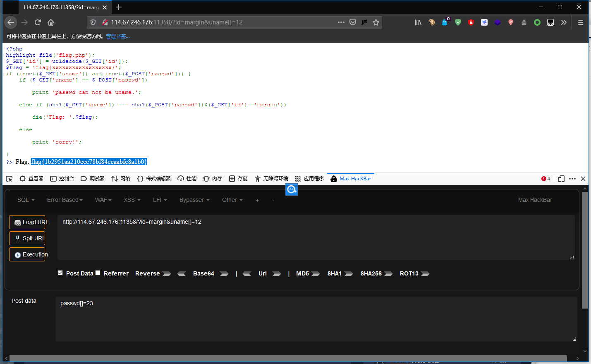
Task: Expand XSS dropdown menu
Action: 132,200
